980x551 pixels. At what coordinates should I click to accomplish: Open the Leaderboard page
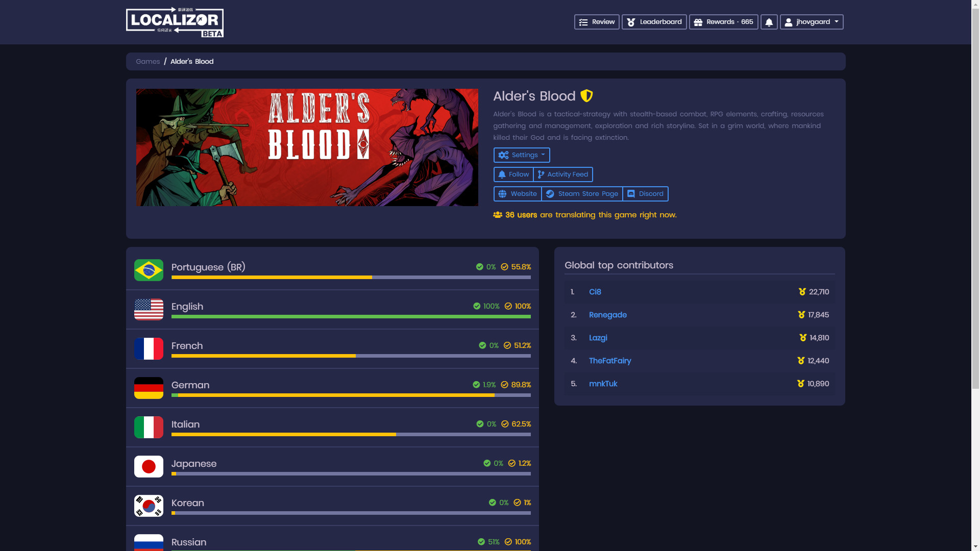(x=654, y=22)
